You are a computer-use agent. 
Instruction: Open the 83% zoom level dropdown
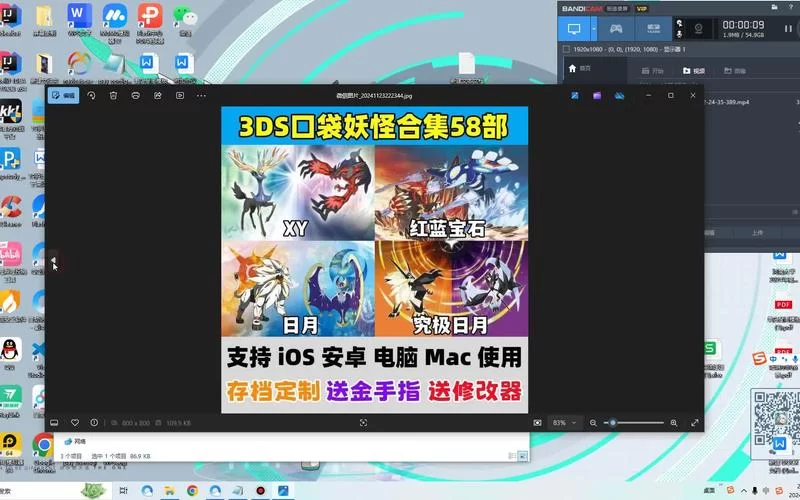[x=564, y=423]
